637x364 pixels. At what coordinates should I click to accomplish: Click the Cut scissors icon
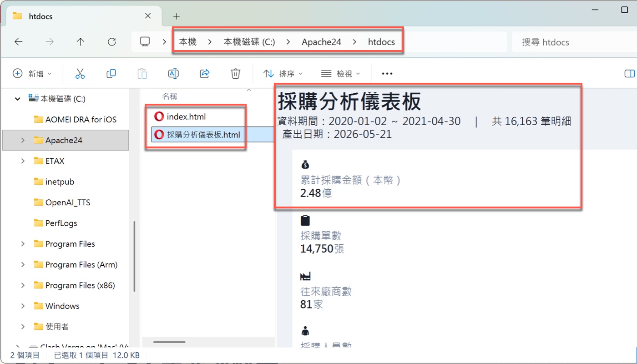coord(80,73)
